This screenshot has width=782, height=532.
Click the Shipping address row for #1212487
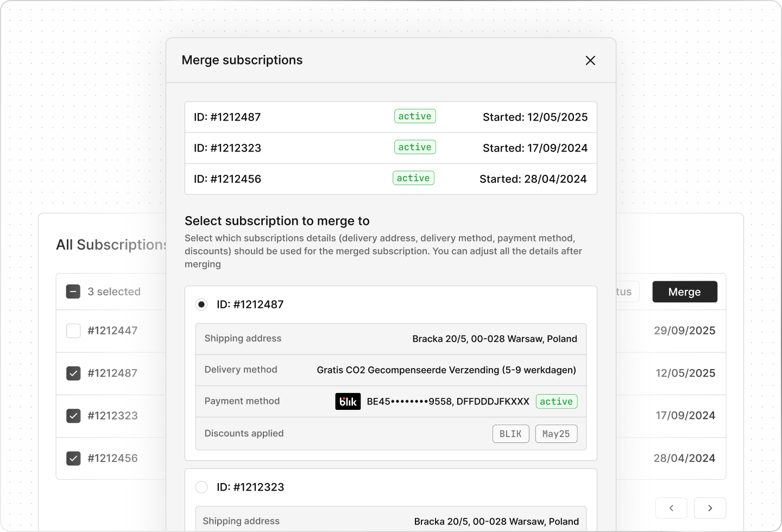(390, 339)
